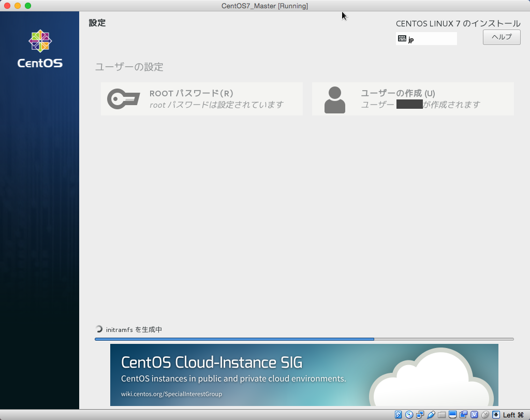
Task: Click 'CENTOS LINUX 7 のインストール' title text
Action: [x=458, y=24]
